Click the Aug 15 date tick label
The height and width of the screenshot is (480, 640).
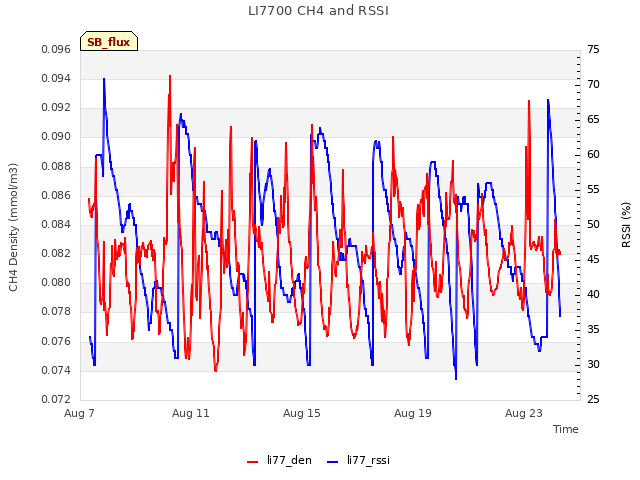(x=302, y=413)
